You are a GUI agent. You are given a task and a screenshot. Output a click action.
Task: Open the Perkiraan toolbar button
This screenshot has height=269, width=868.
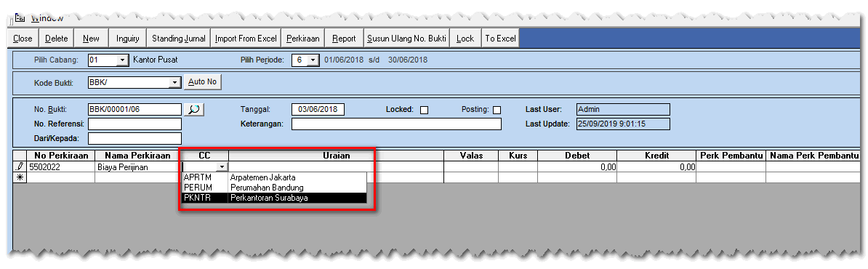(303, 39)
